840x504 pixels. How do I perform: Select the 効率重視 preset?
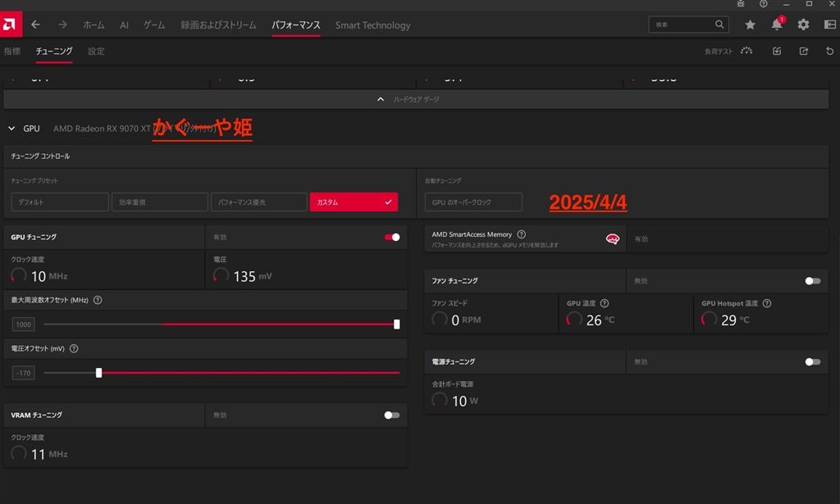(160, 202)
